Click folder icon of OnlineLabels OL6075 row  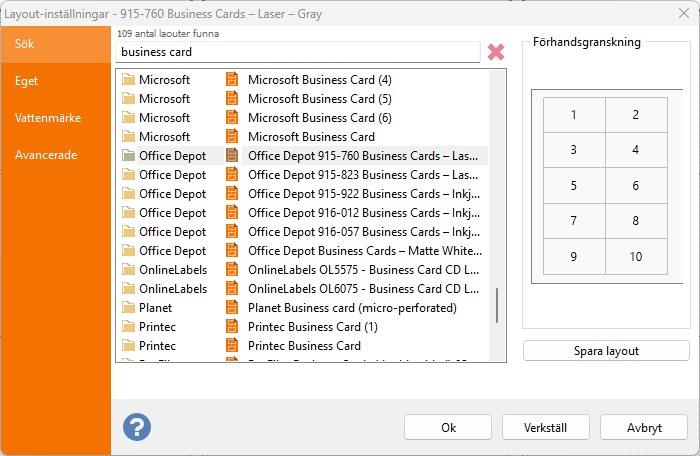click(x=129, y=289)
